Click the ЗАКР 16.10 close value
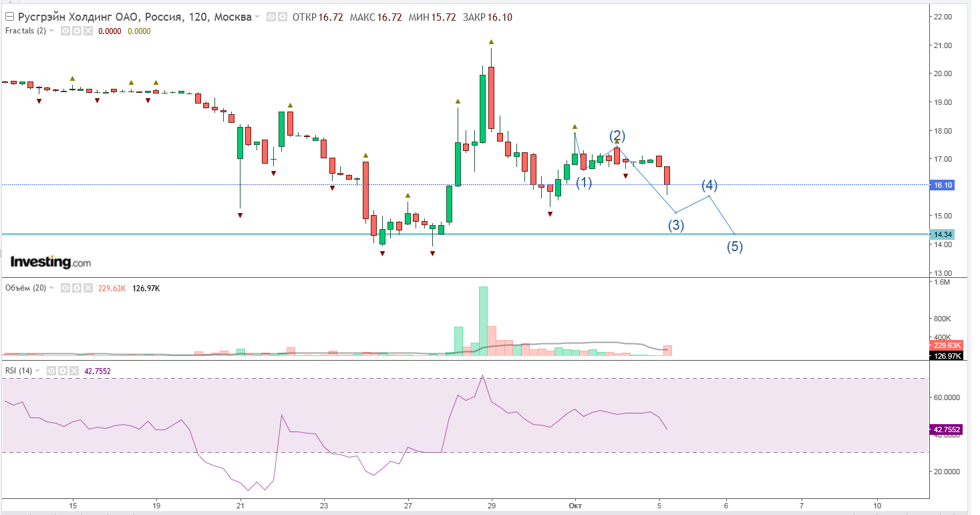The height and width of the screenshot is (515, 980). 486,17
